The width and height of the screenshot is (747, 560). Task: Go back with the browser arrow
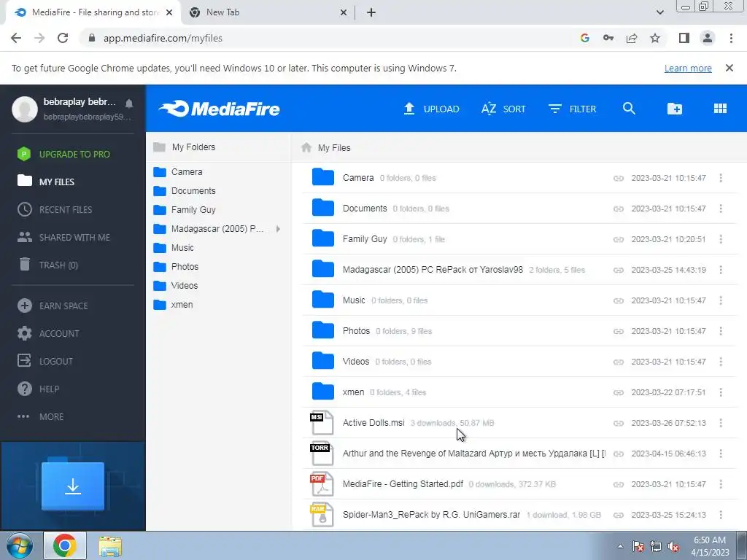16,38
